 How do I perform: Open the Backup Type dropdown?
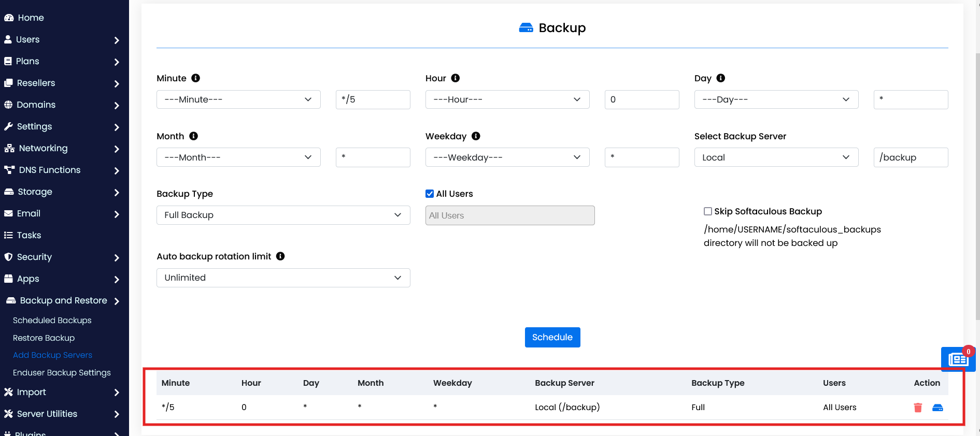[x=283, y=215]
